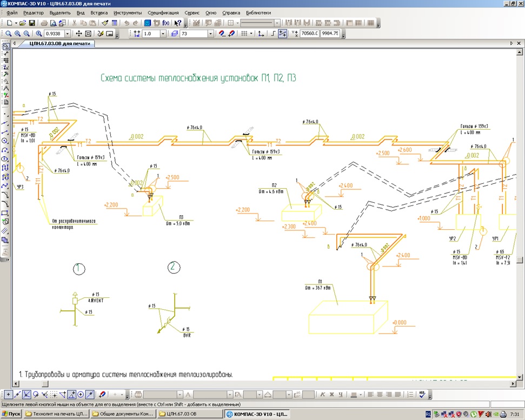Image resolution: width=525 pixels, height=420 pixels.
Task: Open the variables f(x) icon
Action: (166, 23)
